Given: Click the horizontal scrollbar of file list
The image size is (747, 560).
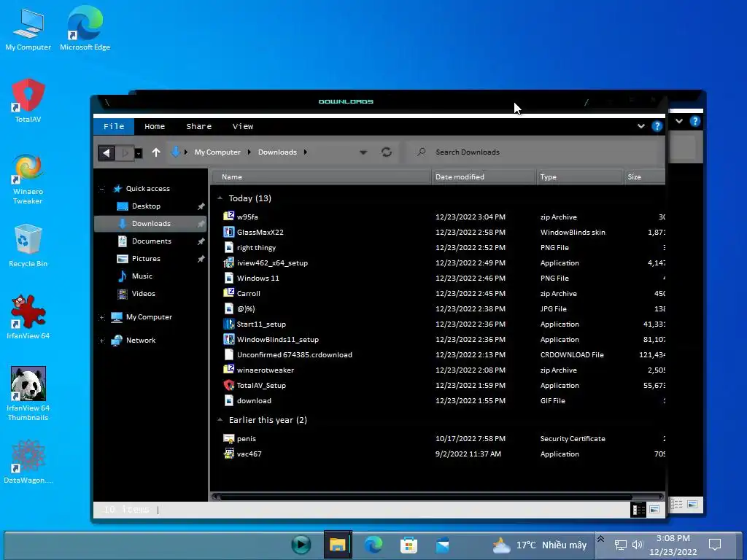Looking at the screenshot, I should 425,496.
